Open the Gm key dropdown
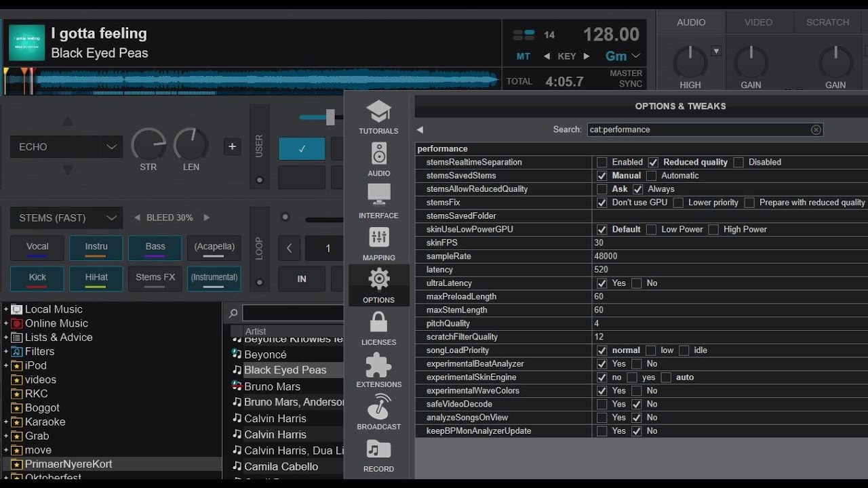The height and width of the screenshot is (488, 868). [623, 56]
